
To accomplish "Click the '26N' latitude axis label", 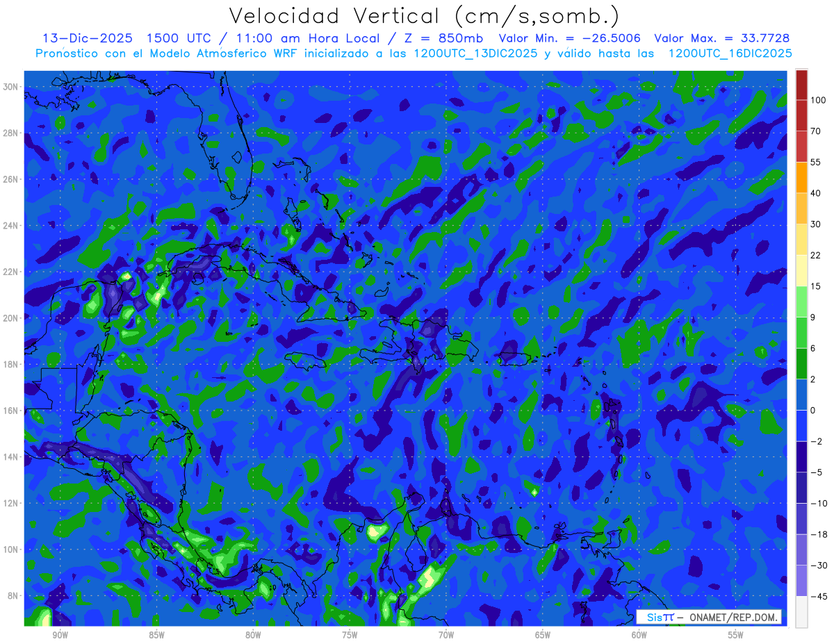I will point(11,179).
